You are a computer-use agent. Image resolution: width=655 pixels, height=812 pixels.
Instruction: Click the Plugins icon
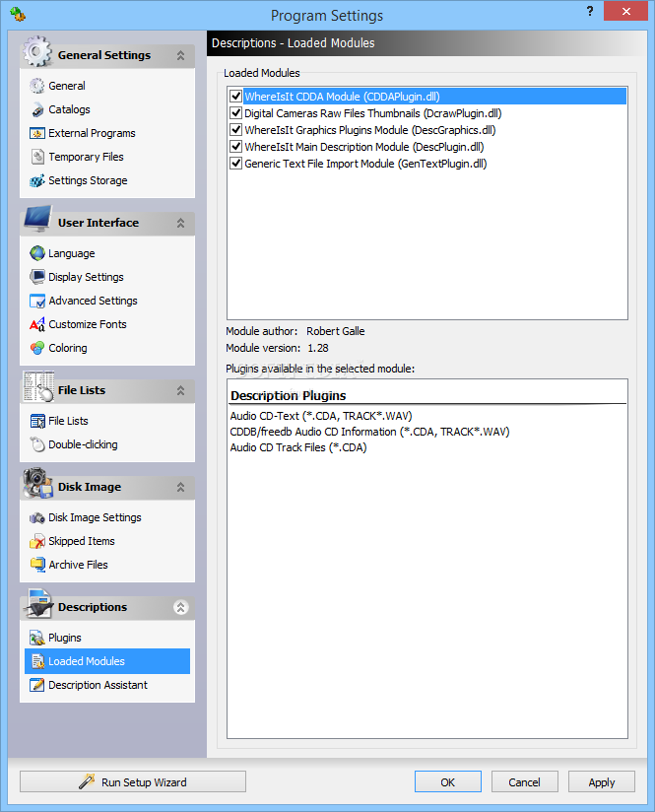coord(36,638)
